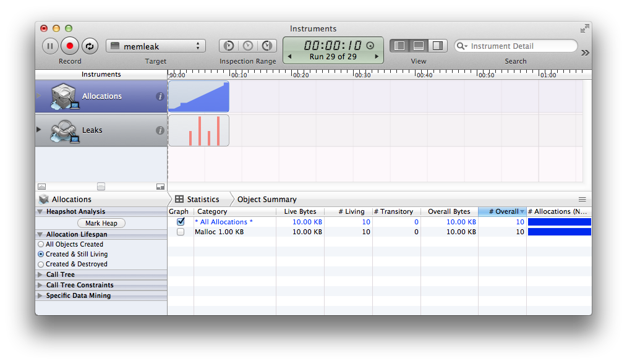627x364 pixels.
Task: Switch to the Statistics view
Action: (x=197, y=199)
